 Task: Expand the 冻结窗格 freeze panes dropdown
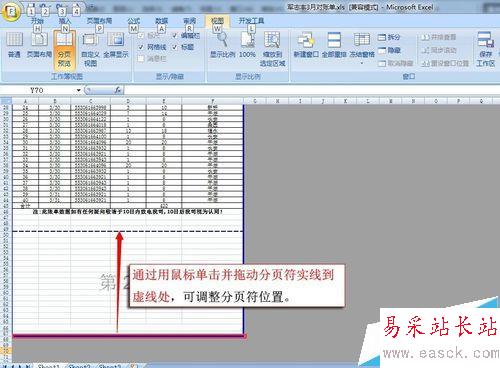pos(362,63)
